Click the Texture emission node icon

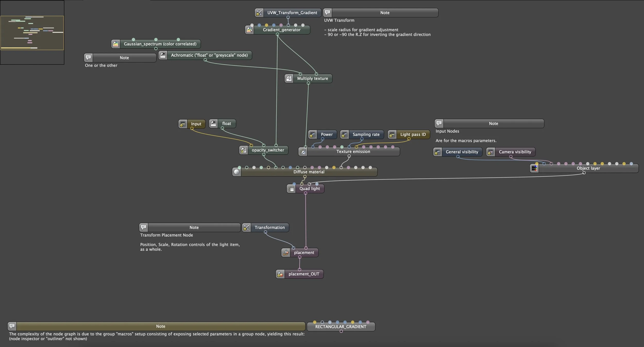pyautogui.click(x=303, y=152)
